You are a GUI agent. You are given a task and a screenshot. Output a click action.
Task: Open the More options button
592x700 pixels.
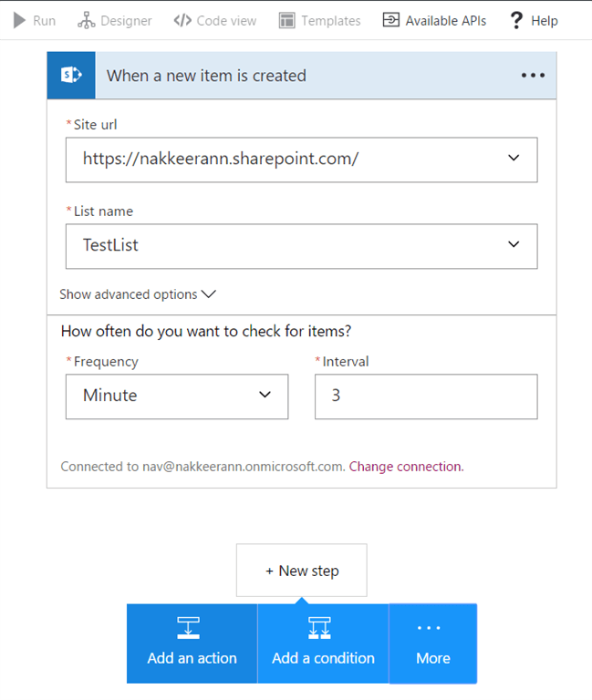433,643
